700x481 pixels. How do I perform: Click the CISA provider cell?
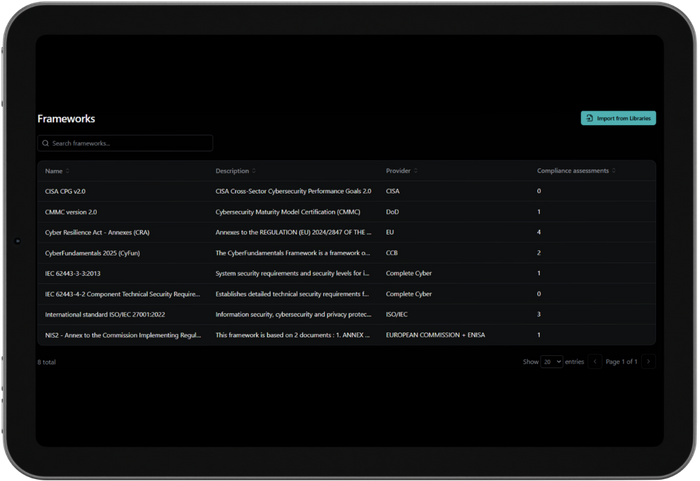point(393,191)
